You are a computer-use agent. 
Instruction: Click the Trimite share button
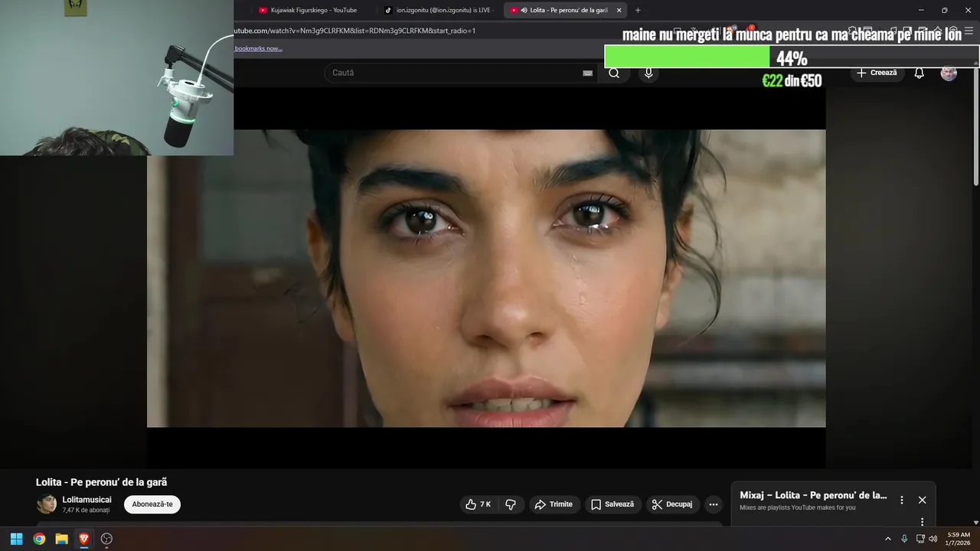click(x=554, y=504)
